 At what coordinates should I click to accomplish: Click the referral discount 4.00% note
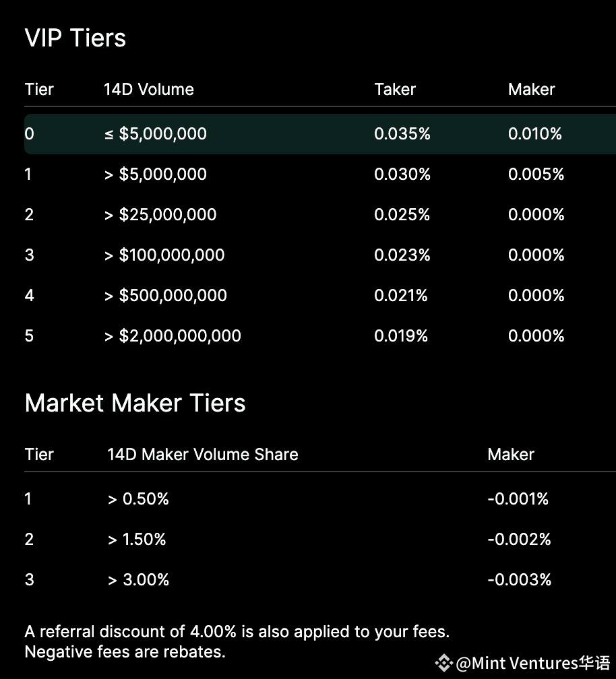(237, 632)
